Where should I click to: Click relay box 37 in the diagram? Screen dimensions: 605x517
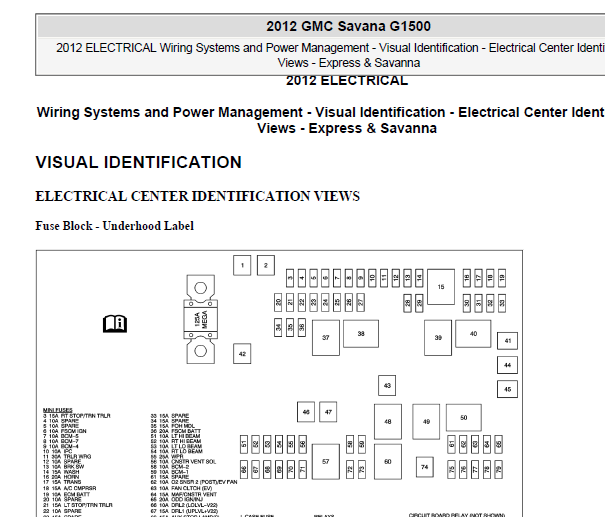326,338
